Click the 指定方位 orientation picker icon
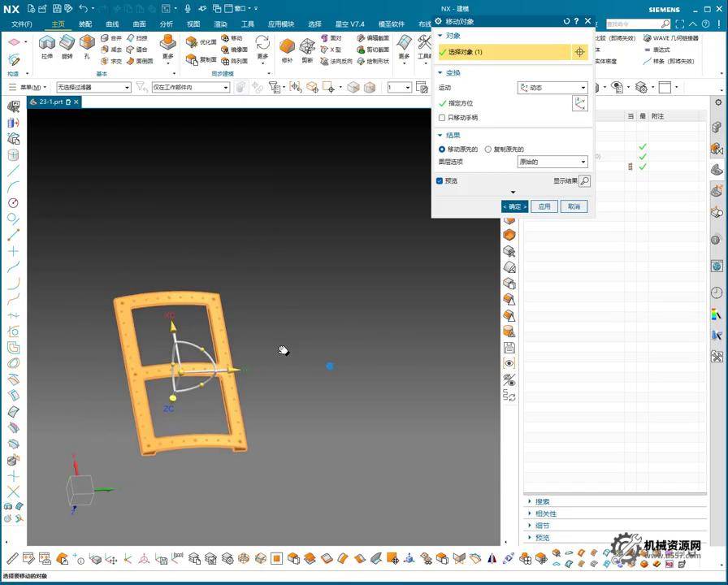This screenshot has height=585, width=728. click(579, 103)
